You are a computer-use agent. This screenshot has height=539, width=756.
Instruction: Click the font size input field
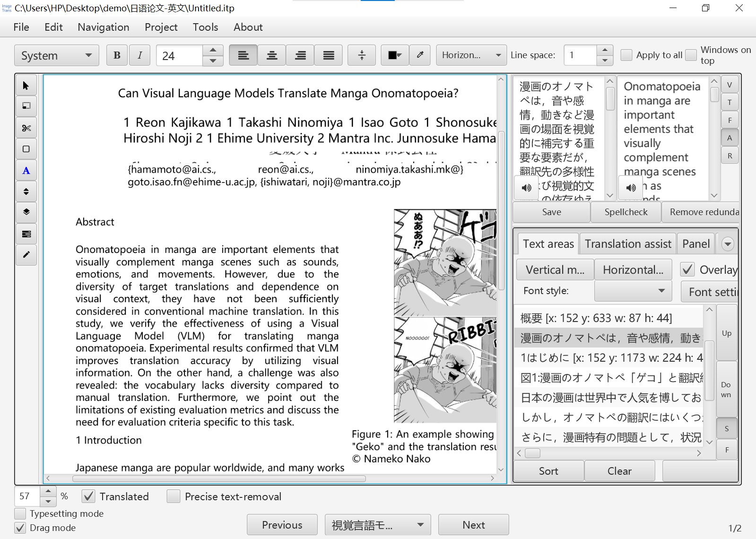pyautogui.click(x=180, y=55)
